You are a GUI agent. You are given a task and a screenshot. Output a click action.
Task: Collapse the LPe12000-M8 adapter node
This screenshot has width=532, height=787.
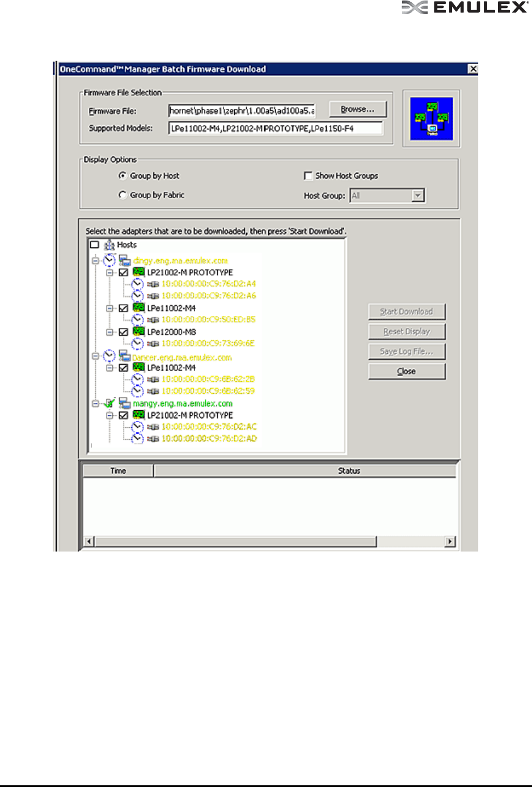click(109, 332)
